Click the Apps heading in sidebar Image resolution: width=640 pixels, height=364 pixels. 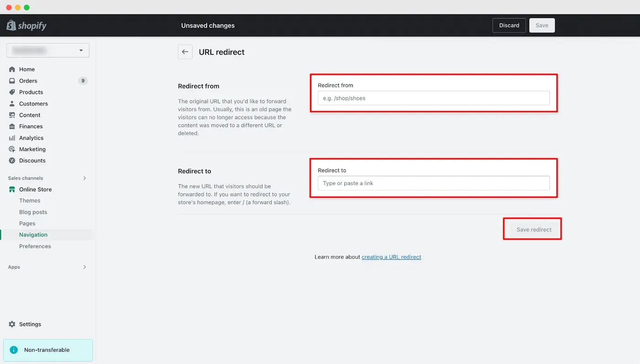tap(14, 267)
